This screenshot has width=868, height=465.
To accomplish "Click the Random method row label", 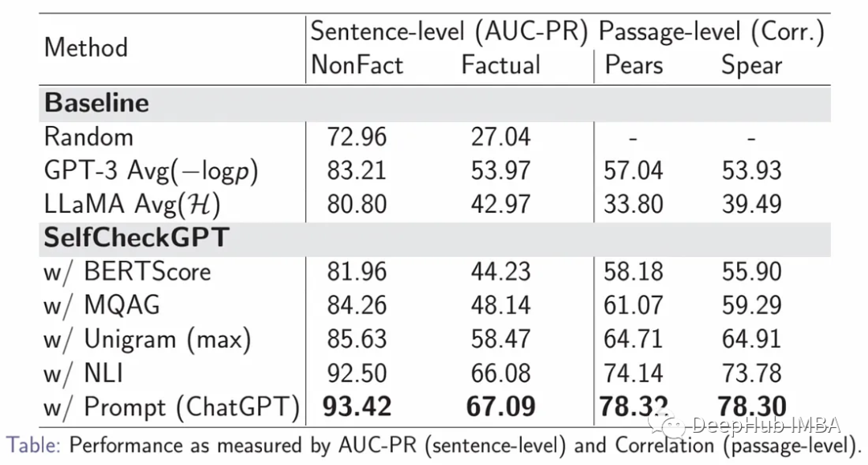I will pyautogui.click(x=88, y=137).
